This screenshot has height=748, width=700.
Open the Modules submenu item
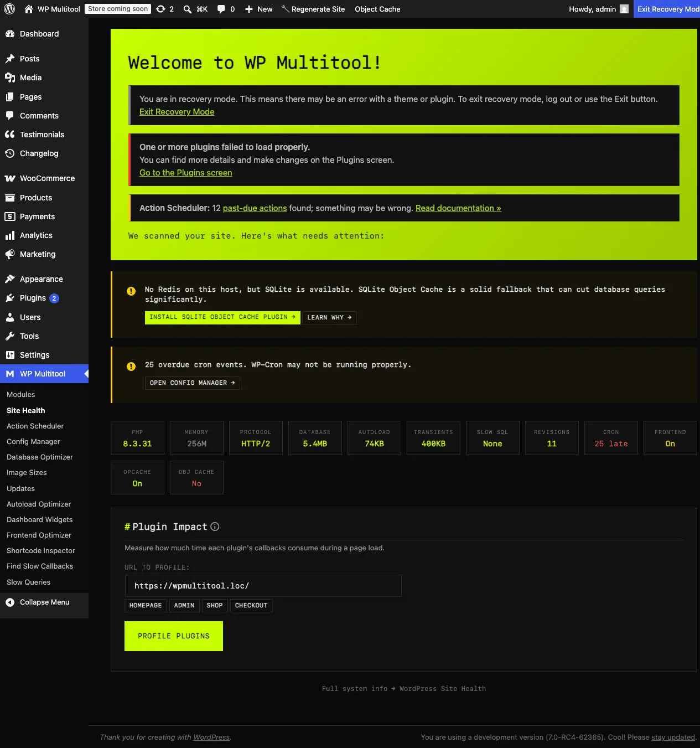tap(21, 395)
